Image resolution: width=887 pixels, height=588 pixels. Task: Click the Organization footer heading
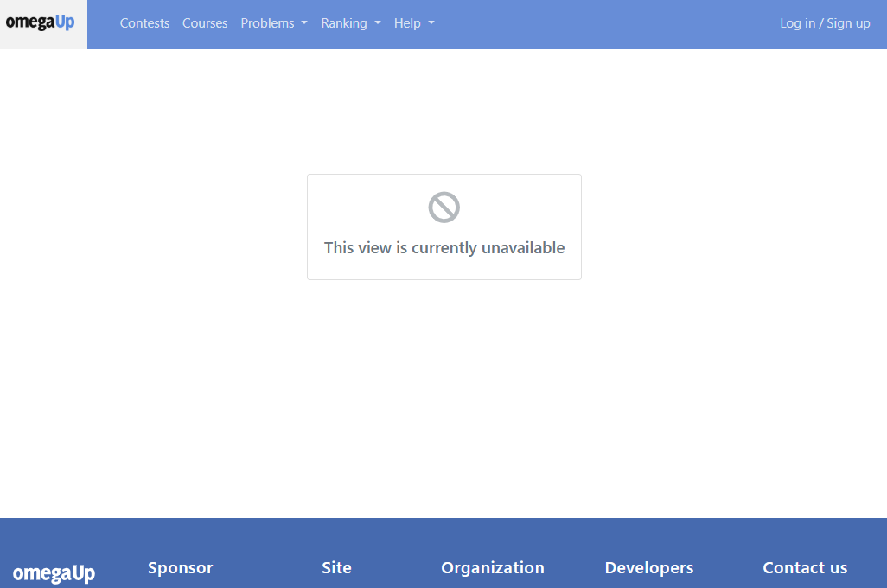(493, 567)
